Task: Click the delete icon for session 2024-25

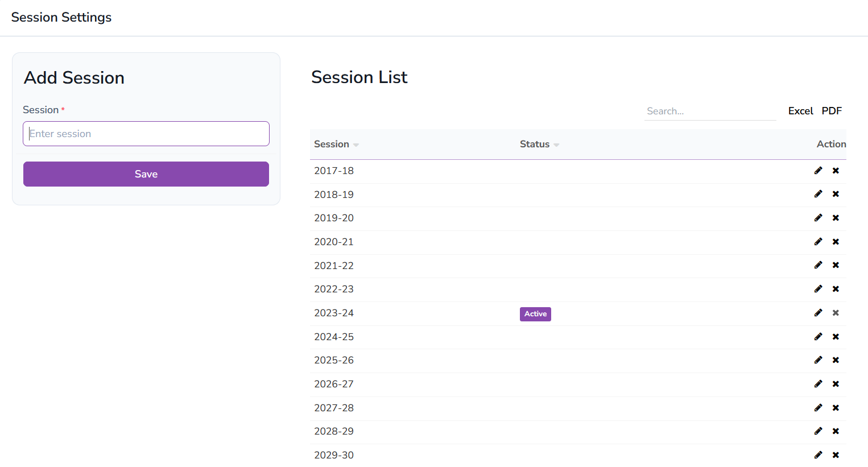Action: coord(836,336)
